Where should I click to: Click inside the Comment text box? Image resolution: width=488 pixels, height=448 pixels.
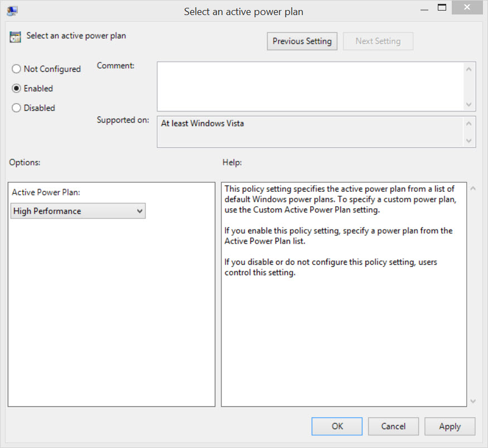[x=310, y=86]
